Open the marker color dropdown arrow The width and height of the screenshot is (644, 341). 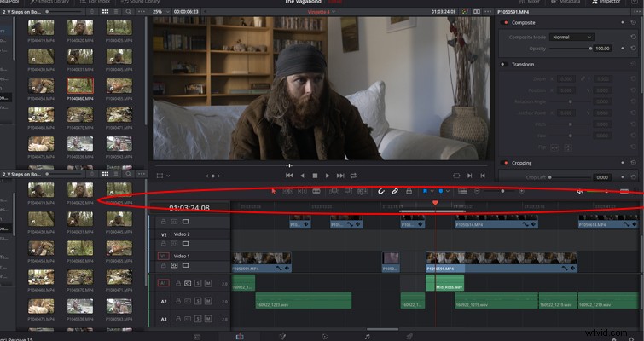(x=448, y=191)
